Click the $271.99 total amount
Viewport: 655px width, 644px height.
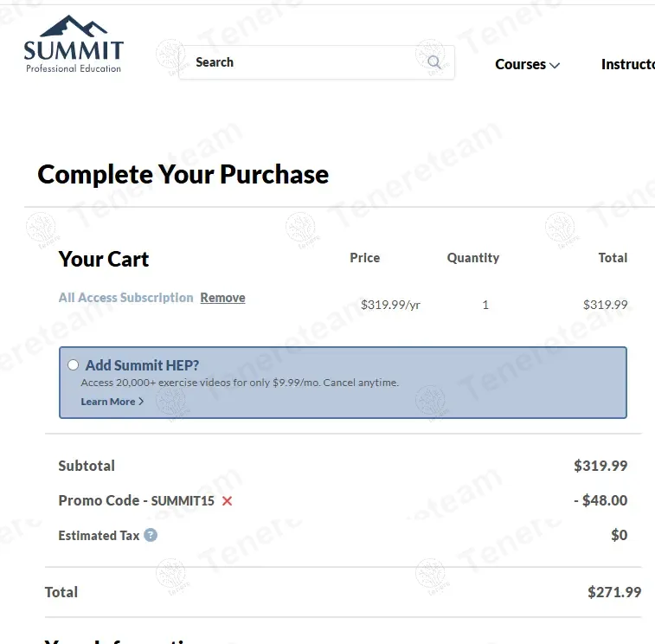(x=614, y=592)
